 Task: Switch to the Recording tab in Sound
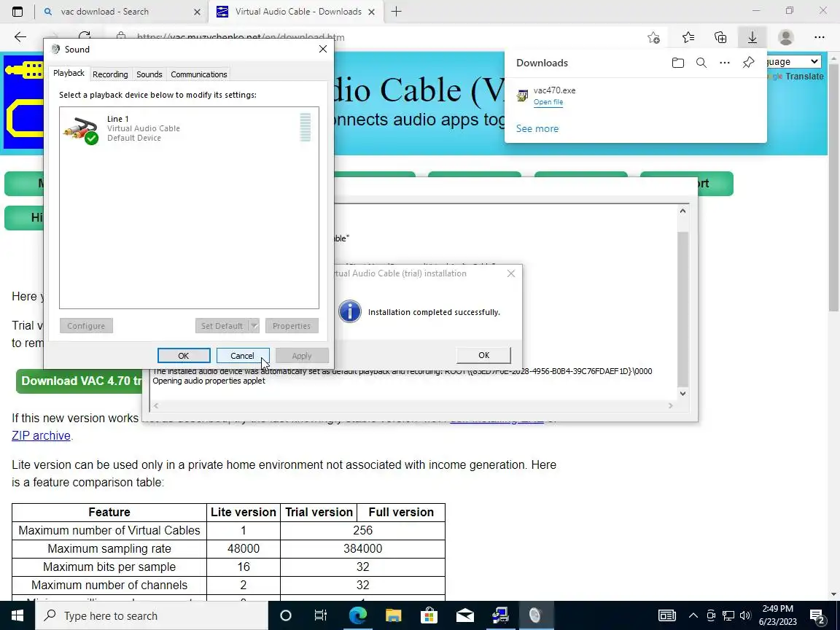pyautogui.click(x=110, y=74)
